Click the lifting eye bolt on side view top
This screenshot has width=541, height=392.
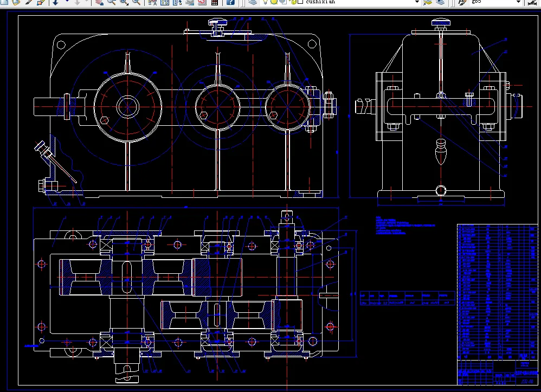point(441,25)
